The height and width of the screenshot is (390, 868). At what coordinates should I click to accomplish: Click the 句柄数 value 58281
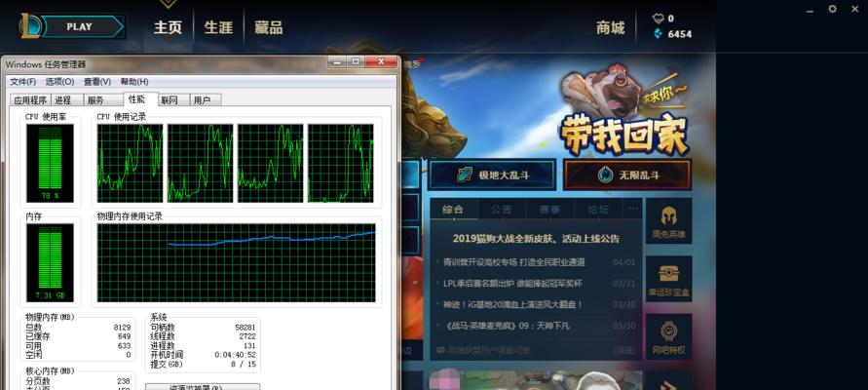245,328
